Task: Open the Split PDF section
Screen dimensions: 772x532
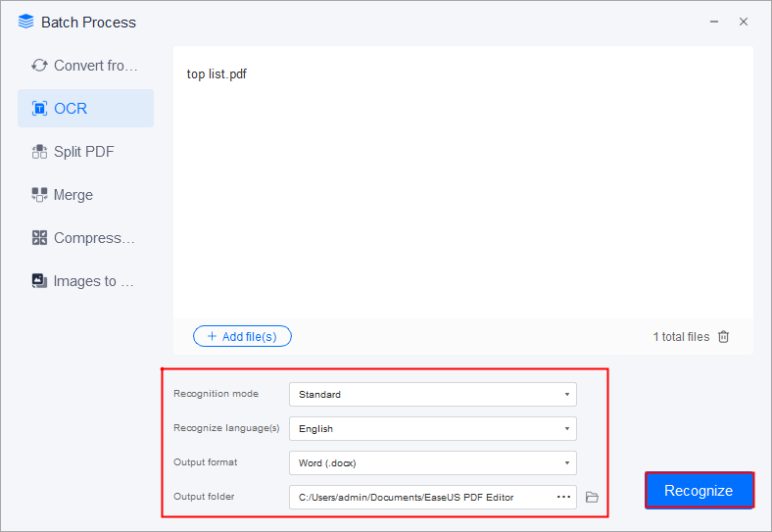Action: (x=85, y=152)
